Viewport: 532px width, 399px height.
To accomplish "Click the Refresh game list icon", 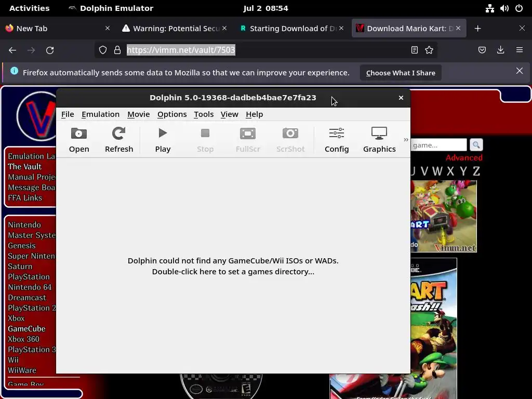I will 119,140.
